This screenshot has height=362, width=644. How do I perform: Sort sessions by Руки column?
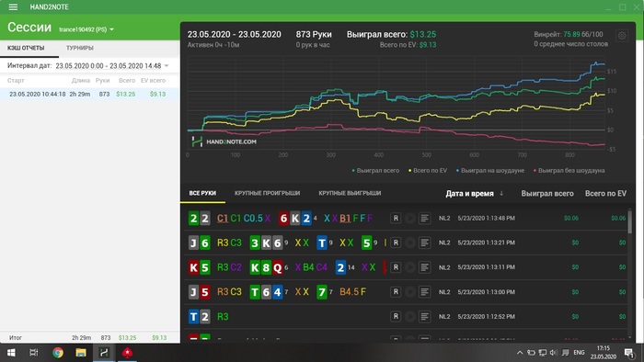coord(103,80)
